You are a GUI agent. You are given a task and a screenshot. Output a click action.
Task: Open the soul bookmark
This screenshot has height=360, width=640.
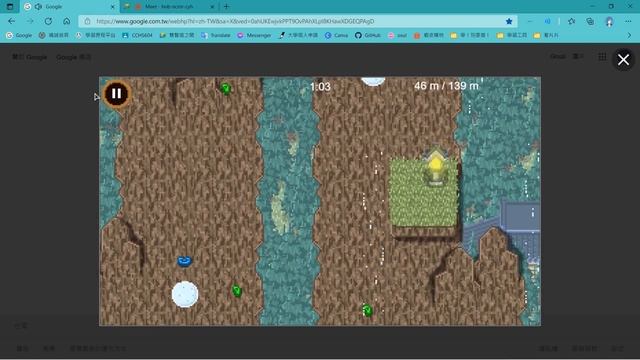click(398, 36)
